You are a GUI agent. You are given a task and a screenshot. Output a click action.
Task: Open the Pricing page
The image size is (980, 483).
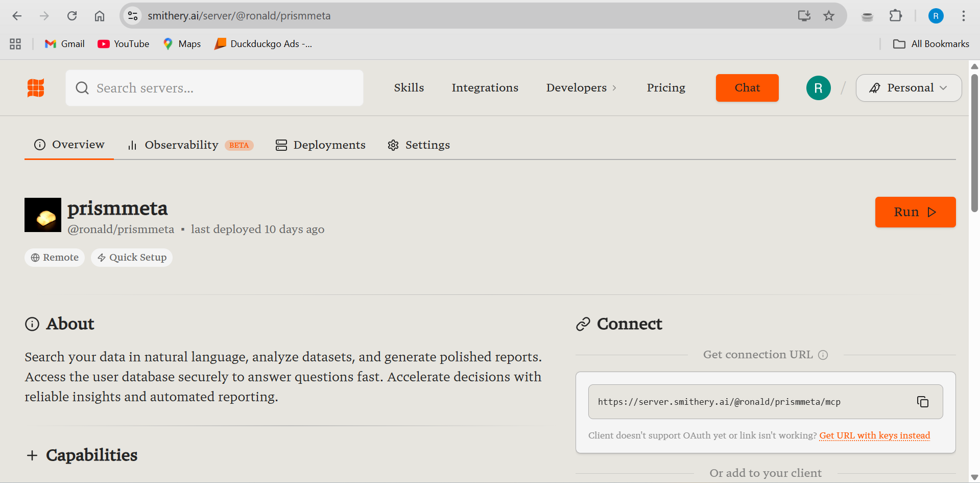click(x=665, y=87)
